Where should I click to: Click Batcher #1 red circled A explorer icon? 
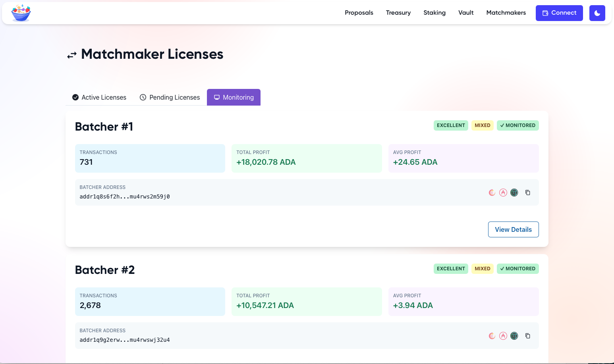tap(503, 193)
